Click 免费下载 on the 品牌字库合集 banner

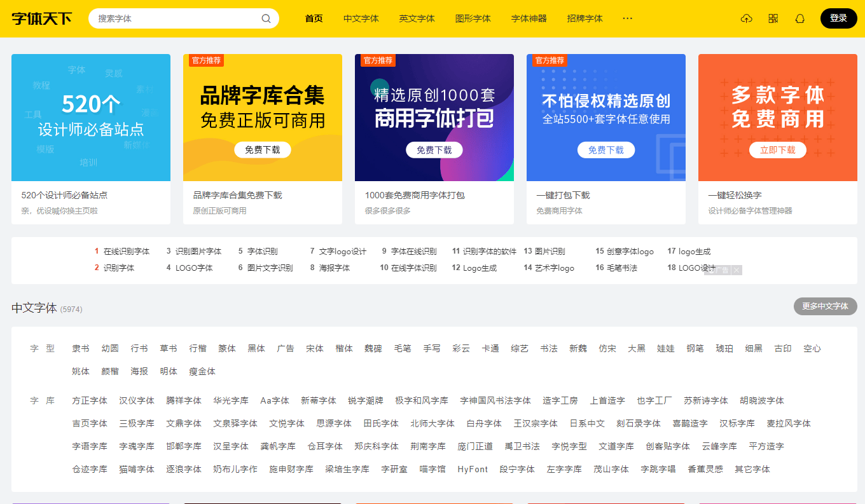point(262,150)
